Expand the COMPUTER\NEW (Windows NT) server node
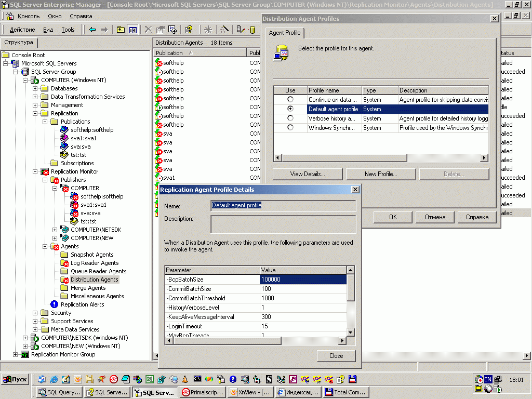The image size is (532, 399). 25,346
